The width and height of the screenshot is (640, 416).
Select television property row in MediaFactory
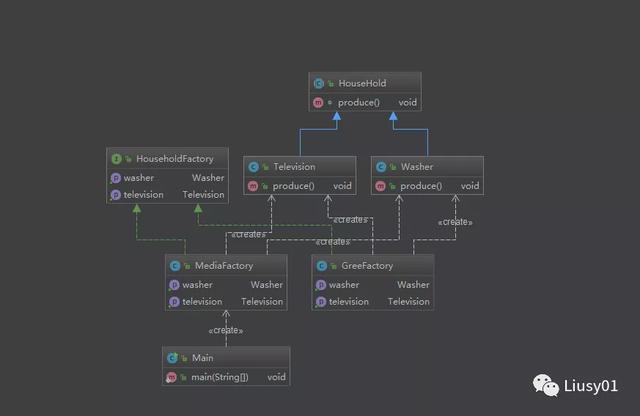pos(226,301)
